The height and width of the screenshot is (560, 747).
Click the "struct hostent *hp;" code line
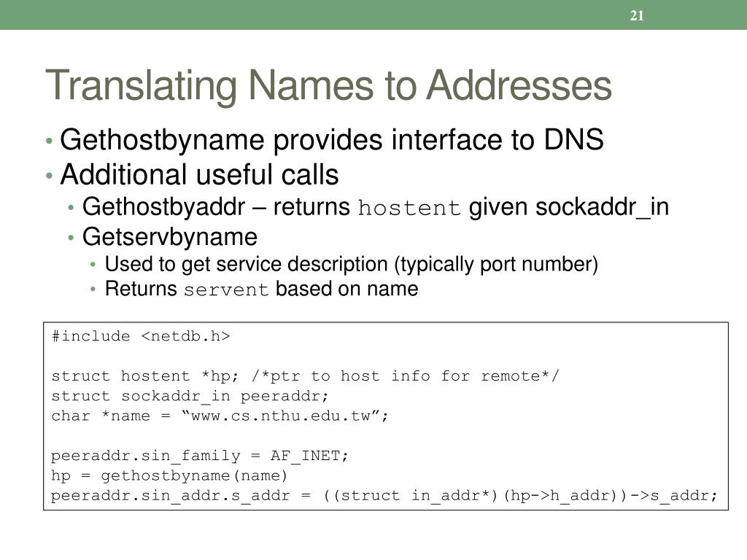[306, 376]
